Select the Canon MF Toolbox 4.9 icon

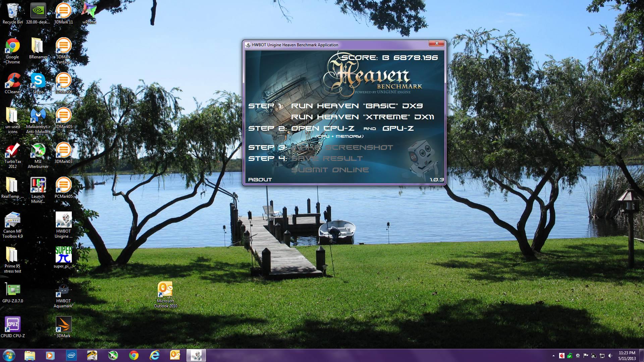point(12,226)
